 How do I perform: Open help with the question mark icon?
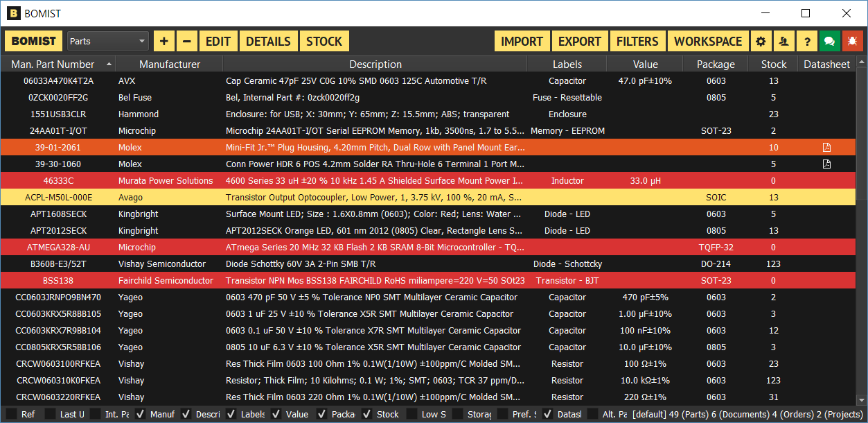(x=806, y=41)
